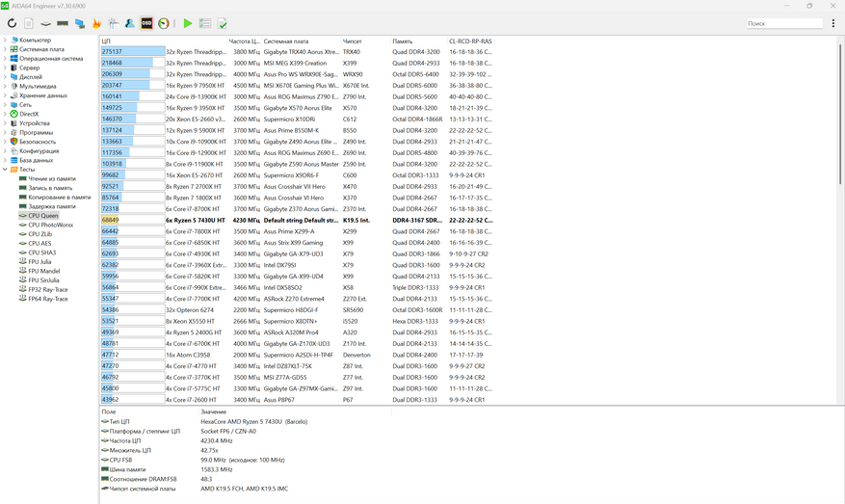This screenshot has height=504, width=845.
Task: Expand the Мультимедиа tree node
Action: click(x=5, y=86)
